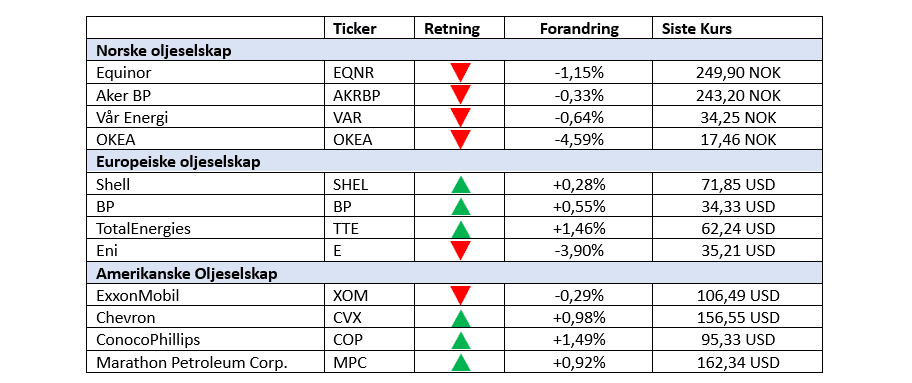Click the Ticker column header
Image resolution: width=912 pixels, height=383 pixels.
[355, 29]
